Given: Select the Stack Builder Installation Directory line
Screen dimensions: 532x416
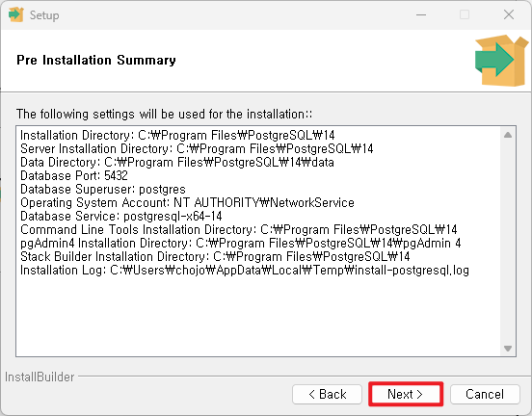Looking at the screenshot, I should pos(215,257).
